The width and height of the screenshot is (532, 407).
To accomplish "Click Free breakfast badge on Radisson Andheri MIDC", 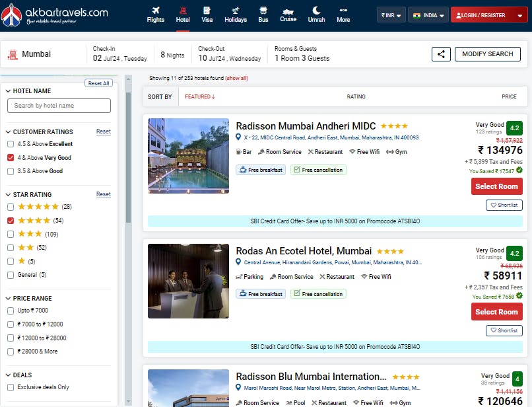I will pyautogui.click(x=261, y=170).
